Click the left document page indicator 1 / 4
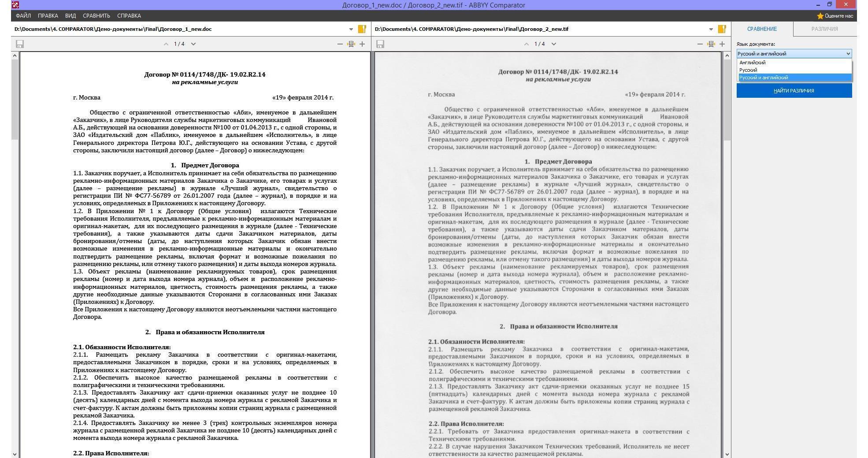Viewport: 868px width, 458px height. [179, 44]
